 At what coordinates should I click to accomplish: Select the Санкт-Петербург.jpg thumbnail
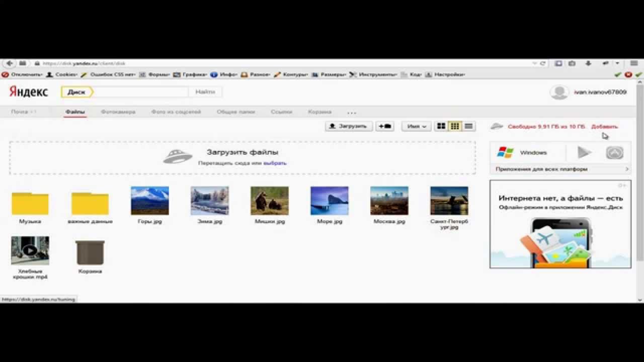pyautogui.click(x=449, y=201)
